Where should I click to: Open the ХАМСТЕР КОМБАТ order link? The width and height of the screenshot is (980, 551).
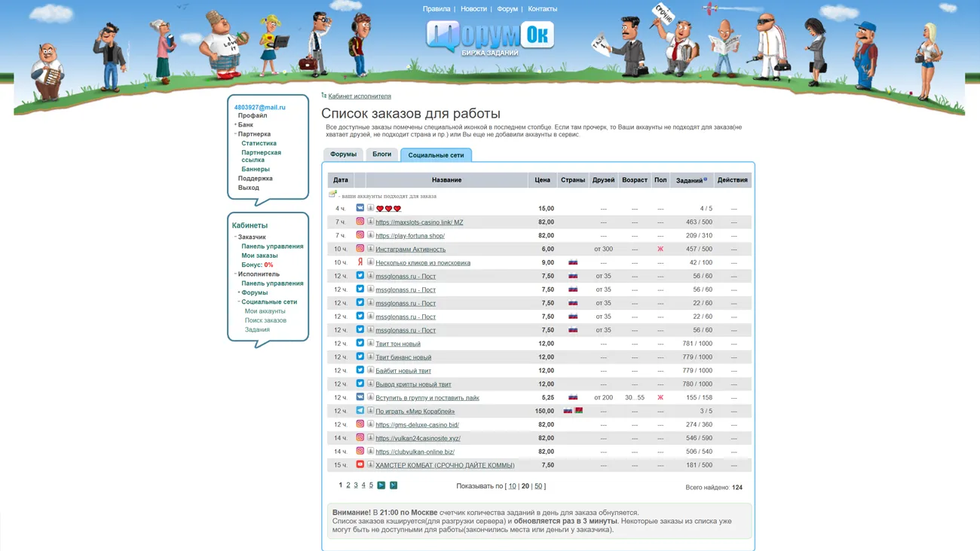(445, 465)
